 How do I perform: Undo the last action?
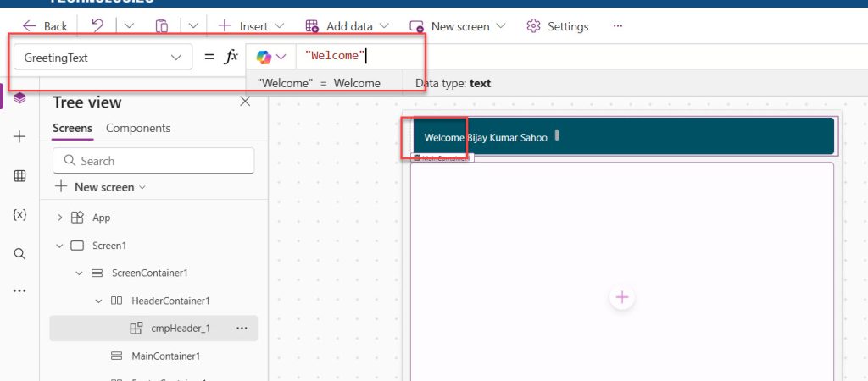click(97, 25)
